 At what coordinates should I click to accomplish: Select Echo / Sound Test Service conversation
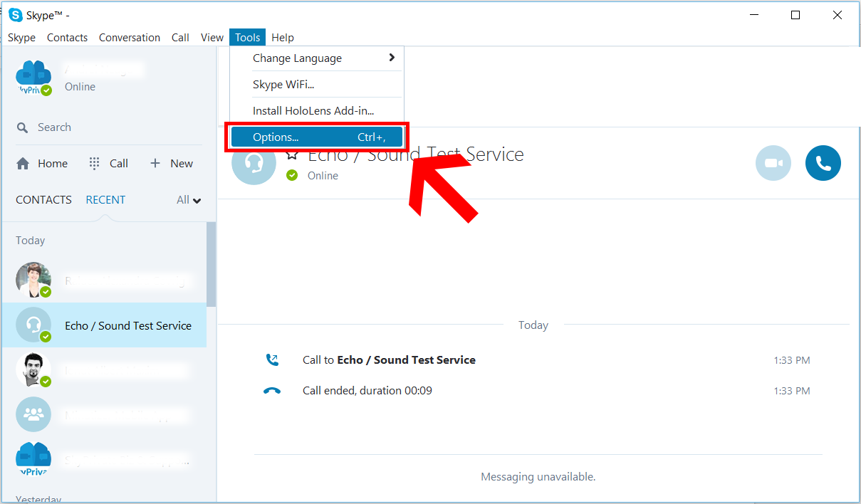(x=104, y=325)
